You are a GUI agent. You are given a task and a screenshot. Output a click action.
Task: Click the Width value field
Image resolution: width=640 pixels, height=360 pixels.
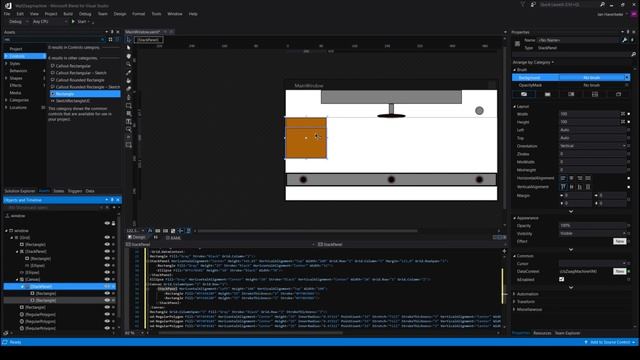point(589,114)
